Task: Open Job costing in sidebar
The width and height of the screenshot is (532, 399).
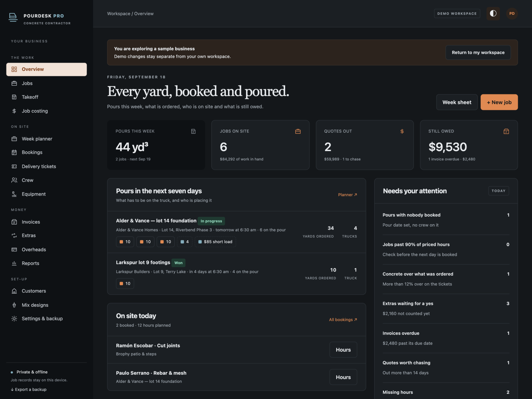Action: tap(47, 111)
